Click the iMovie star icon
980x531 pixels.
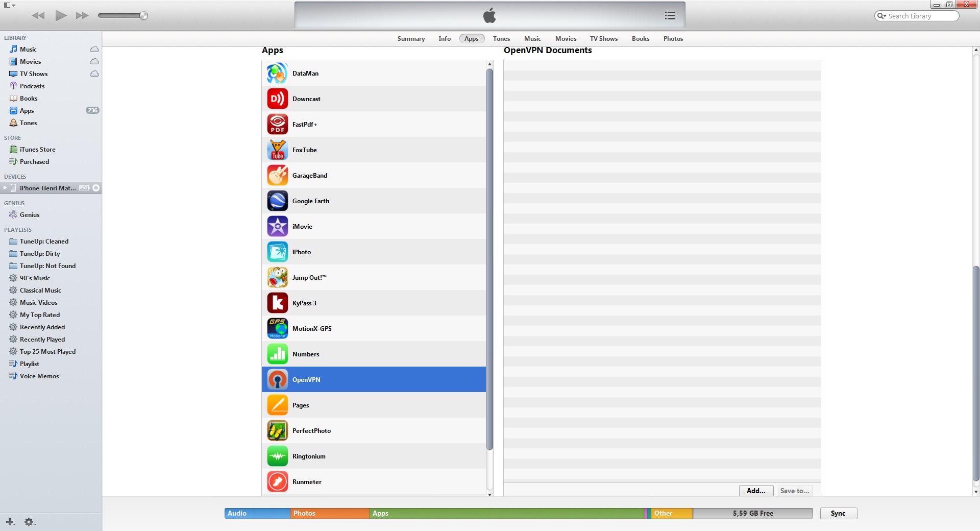277,227
